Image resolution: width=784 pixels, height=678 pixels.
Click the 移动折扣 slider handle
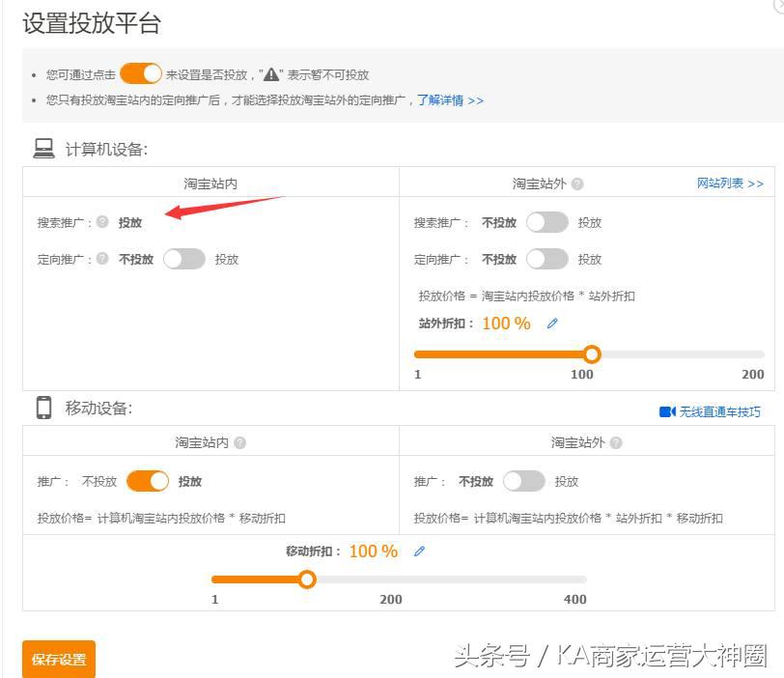(x=308, y=579)
